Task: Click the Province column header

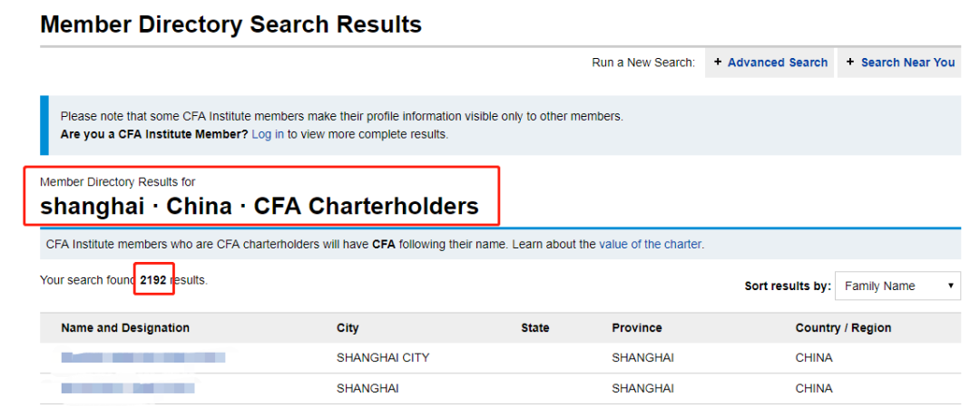Action: tap(637, 328)
